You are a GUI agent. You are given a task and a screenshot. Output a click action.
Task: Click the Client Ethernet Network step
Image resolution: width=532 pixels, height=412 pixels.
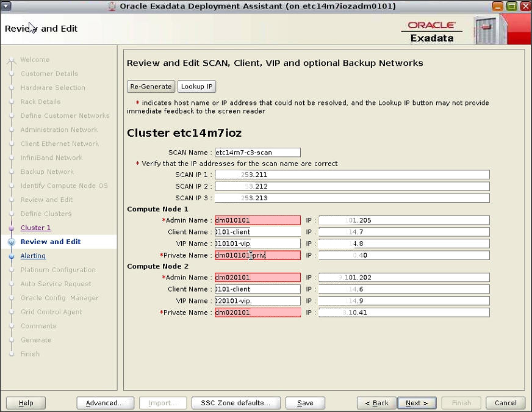tap(60, 143)
